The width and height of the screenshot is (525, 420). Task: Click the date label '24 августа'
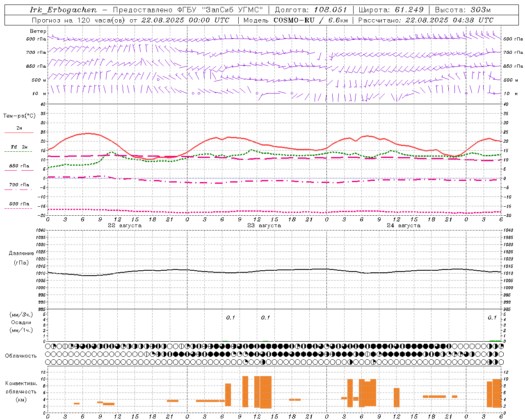point(404,226)
